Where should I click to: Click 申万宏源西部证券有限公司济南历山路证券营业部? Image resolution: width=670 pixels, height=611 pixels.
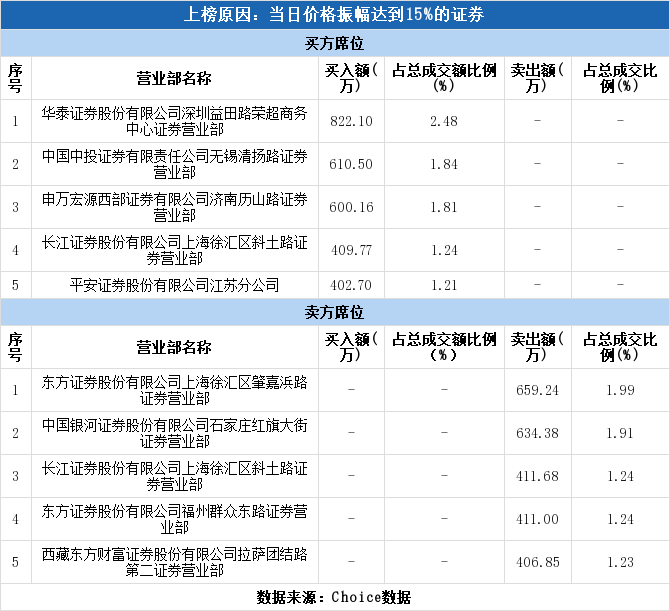174,207
